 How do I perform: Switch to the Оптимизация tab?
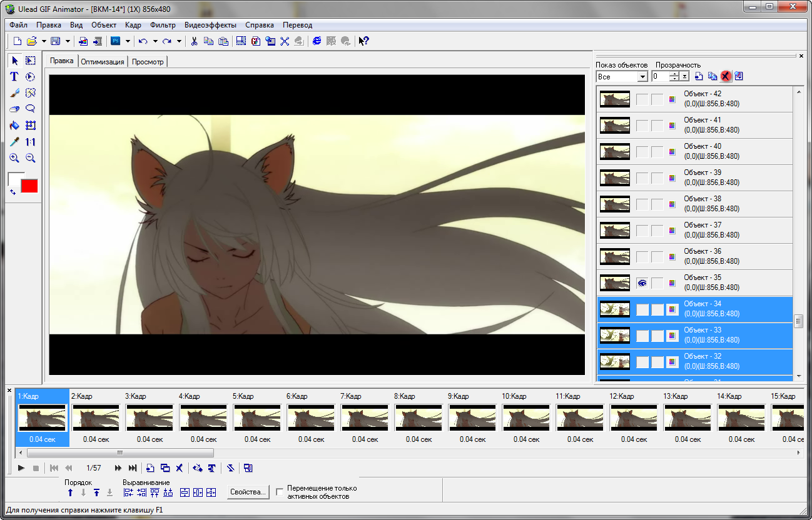103,62
